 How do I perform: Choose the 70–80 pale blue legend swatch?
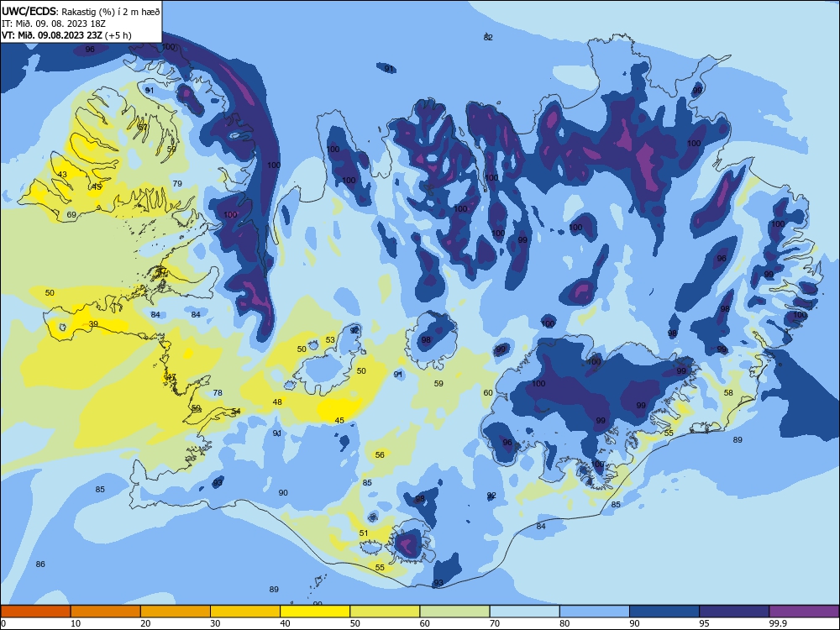(524, 612)
